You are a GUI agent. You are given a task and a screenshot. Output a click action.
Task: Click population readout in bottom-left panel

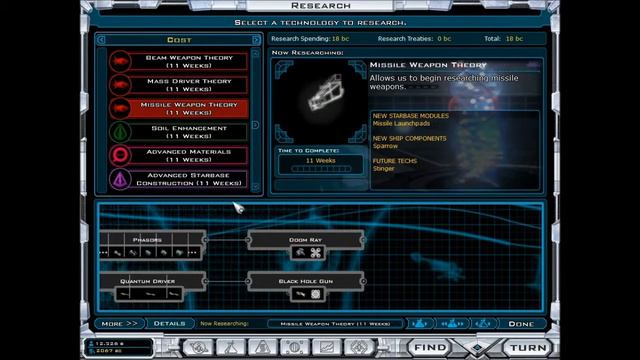(x=109, y=343)
